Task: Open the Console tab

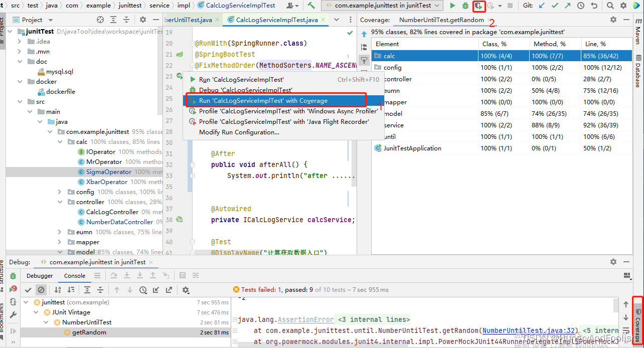Action: (x=75, y=276)
